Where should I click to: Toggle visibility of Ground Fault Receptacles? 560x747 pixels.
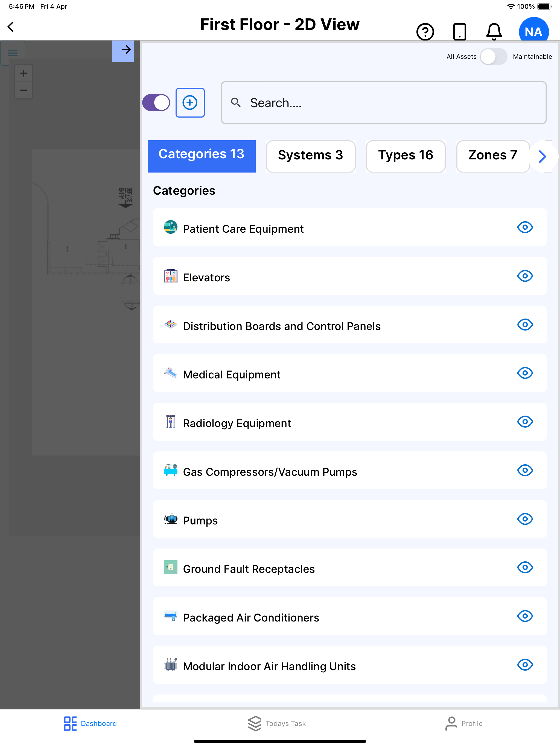(525, 567)
